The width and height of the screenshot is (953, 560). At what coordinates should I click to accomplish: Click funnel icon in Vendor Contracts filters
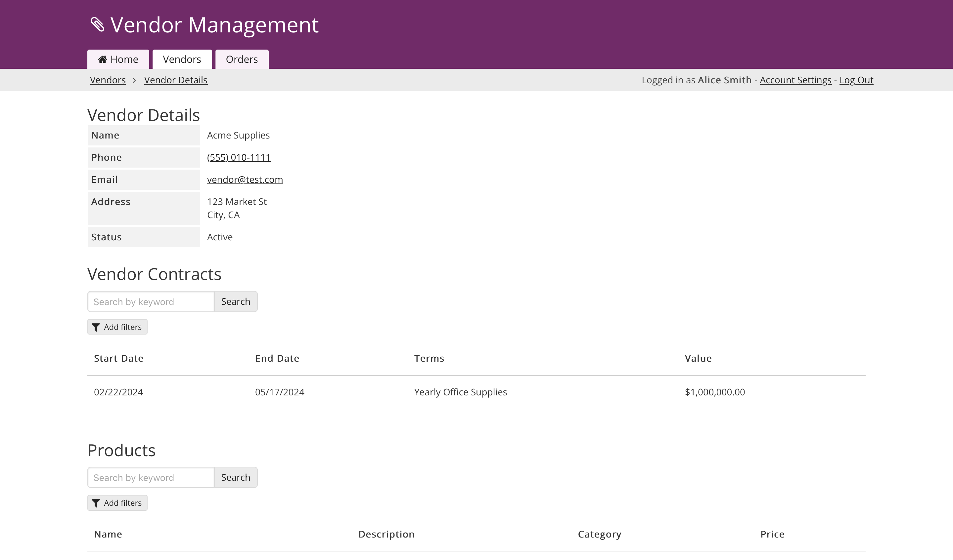point(96,327)
